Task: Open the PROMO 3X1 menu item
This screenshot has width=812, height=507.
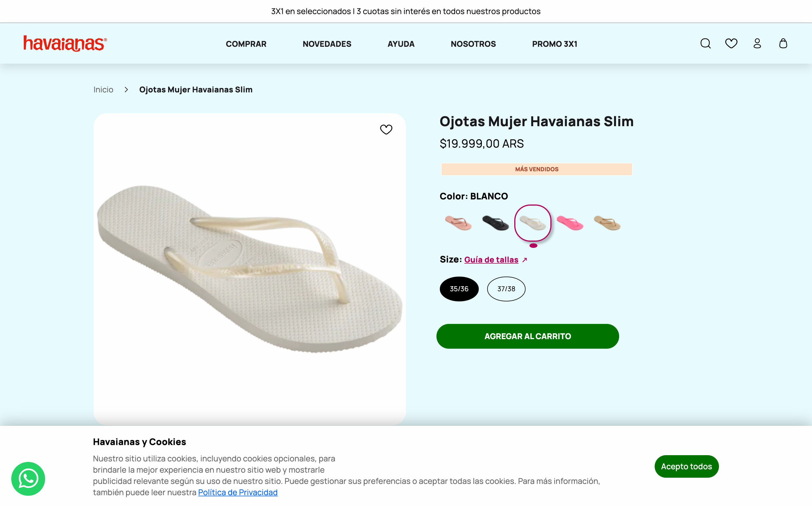Action: tap(554, 44)
